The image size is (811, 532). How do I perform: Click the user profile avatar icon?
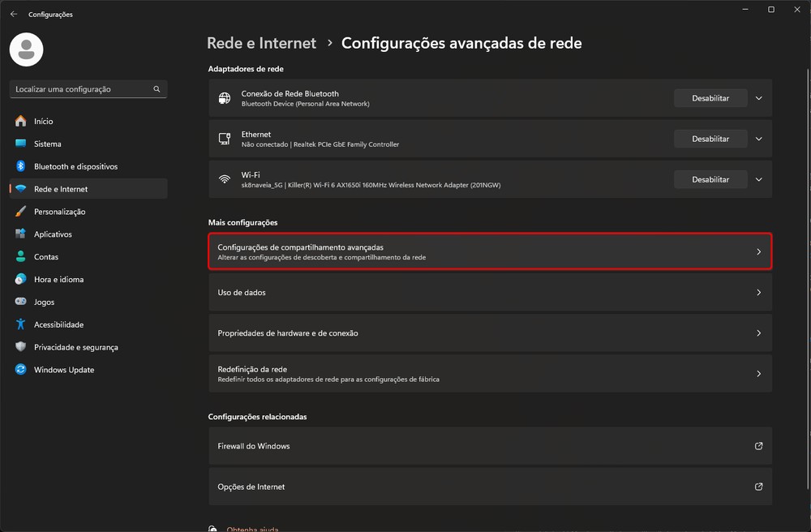coord(25,49)
